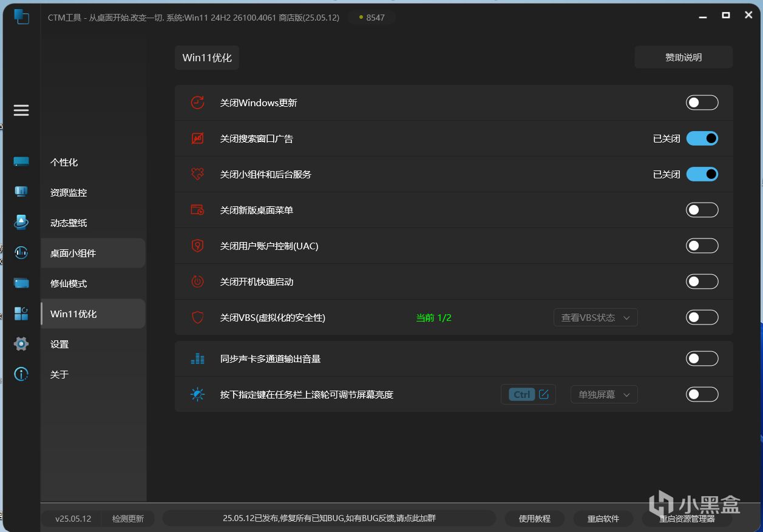The height and width of the screenshot is (532, 763).
Task: Go to 桌面小组件 menu item
Action: pos(93,253)
